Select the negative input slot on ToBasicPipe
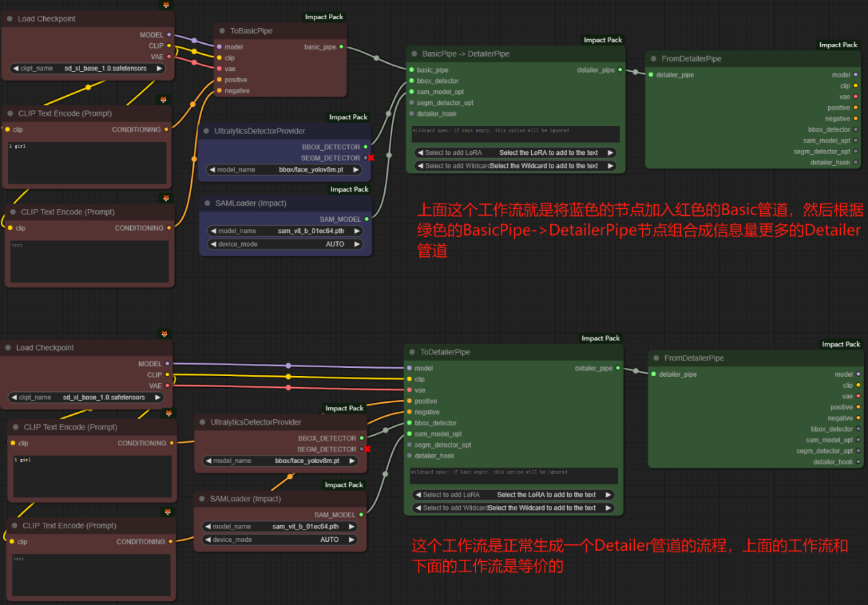The image size is (868, 605). point(219,91)
